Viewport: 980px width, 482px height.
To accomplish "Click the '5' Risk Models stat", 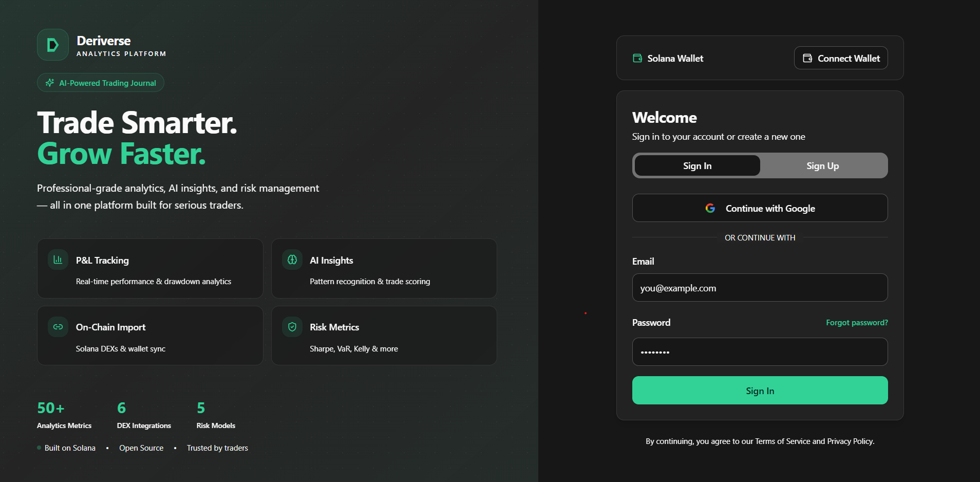I will pos(201,408).
